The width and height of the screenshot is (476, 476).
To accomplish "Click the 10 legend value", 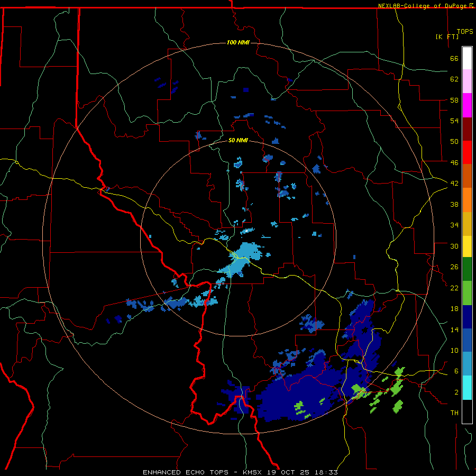I will point(454,351).
